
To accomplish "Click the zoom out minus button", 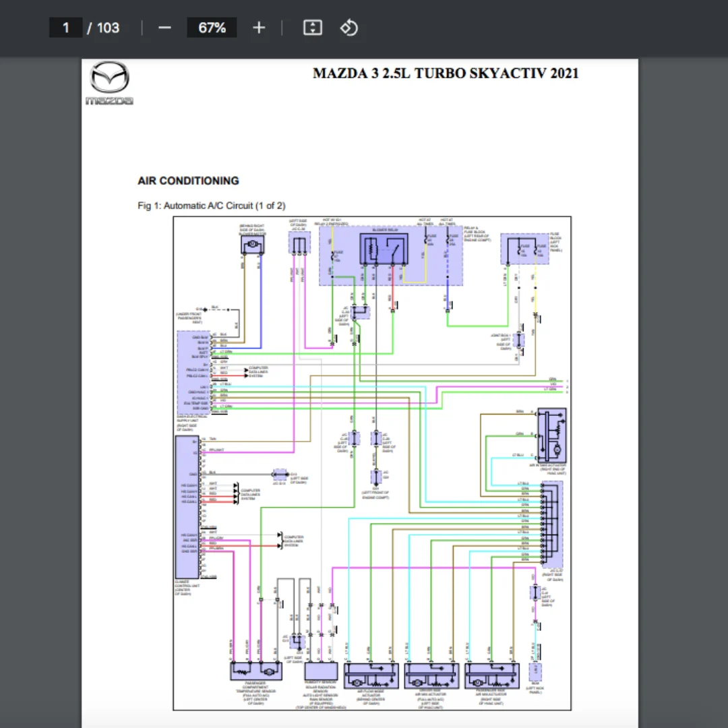I will pyautogui.click(x=164, y=28).
